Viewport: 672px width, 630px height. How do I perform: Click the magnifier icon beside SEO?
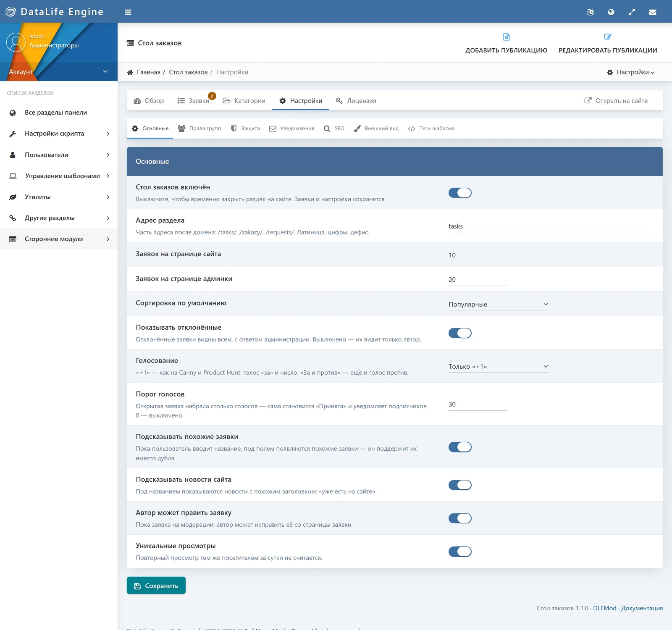tap(327, 129)
